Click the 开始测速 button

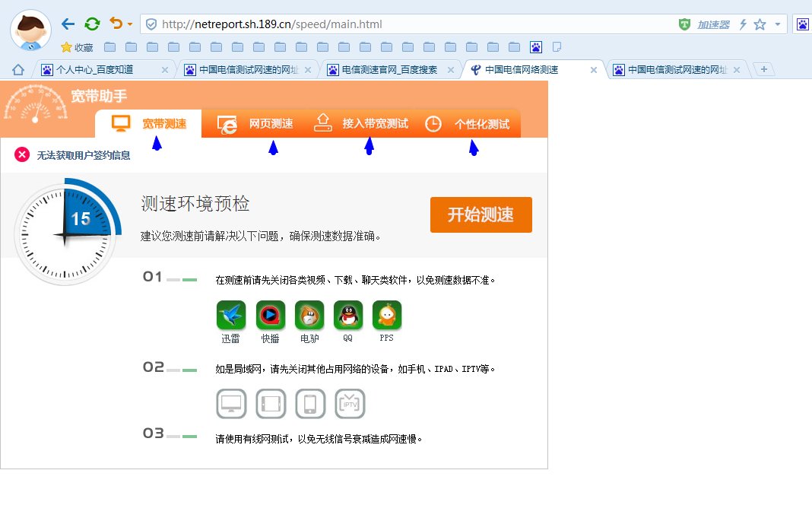coord(481,214)
